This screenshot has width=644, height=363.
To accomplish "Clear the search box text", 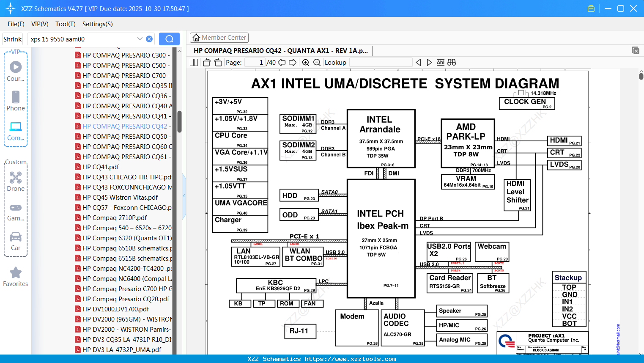I will (149, 39).
